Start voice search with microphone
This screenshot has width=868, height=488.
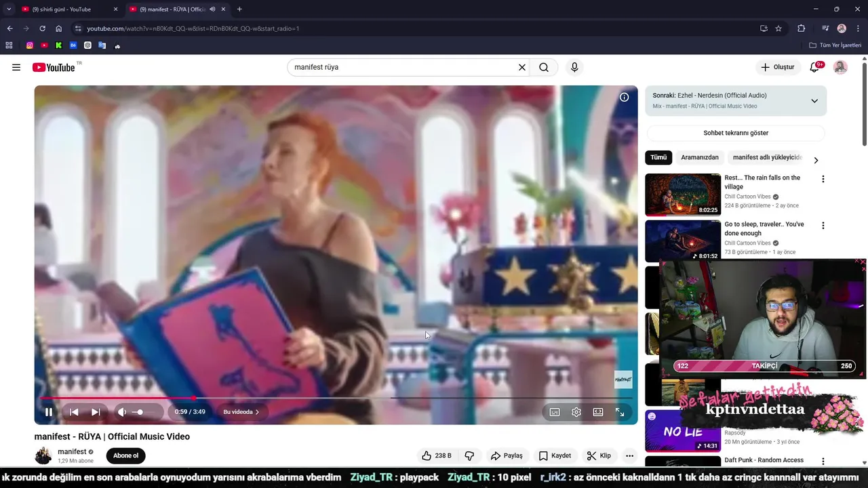click(574, 67)
